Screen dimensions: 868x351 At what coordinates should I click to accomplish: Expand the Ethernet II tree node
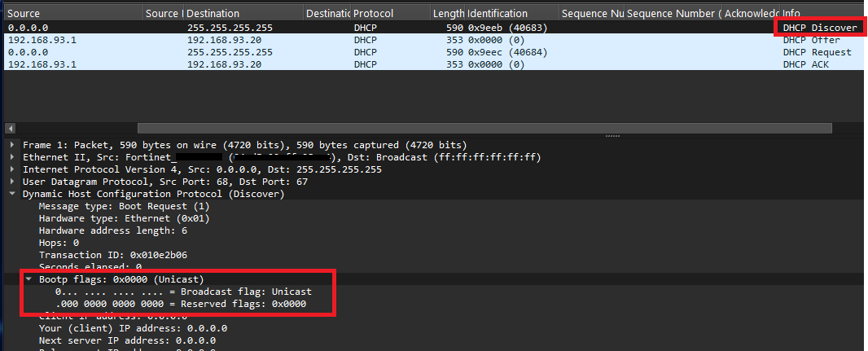pyautogui.click(x=12, y=157)
